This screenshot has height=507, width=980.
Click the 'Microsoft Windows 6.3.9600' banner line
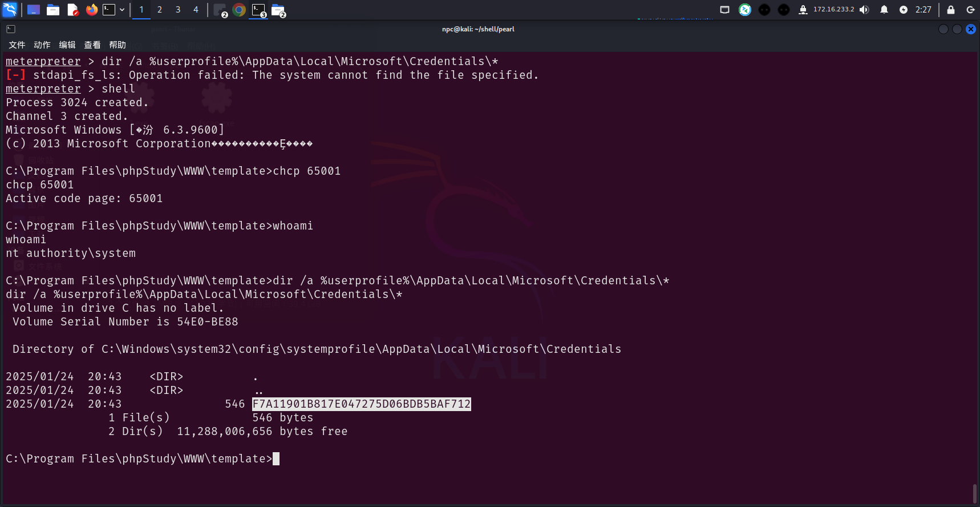[x=115, y=130]
